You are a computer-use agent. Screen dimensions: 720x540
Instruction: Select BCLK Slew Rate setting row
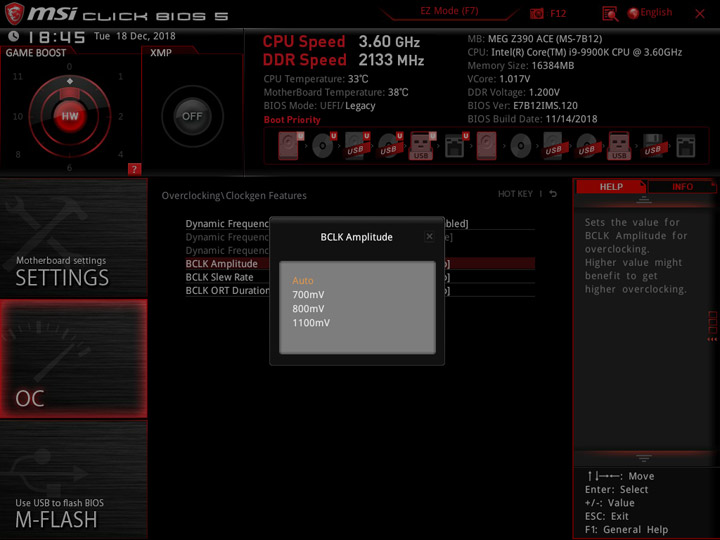pos(360,277)
